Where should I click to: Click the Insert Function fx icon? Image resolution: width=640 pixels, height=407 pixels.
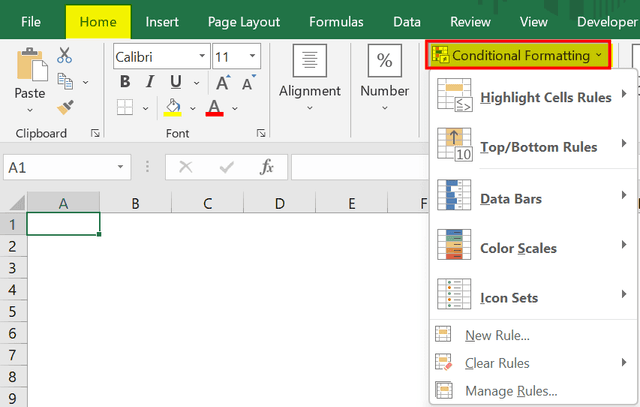[x=267, y=168]
